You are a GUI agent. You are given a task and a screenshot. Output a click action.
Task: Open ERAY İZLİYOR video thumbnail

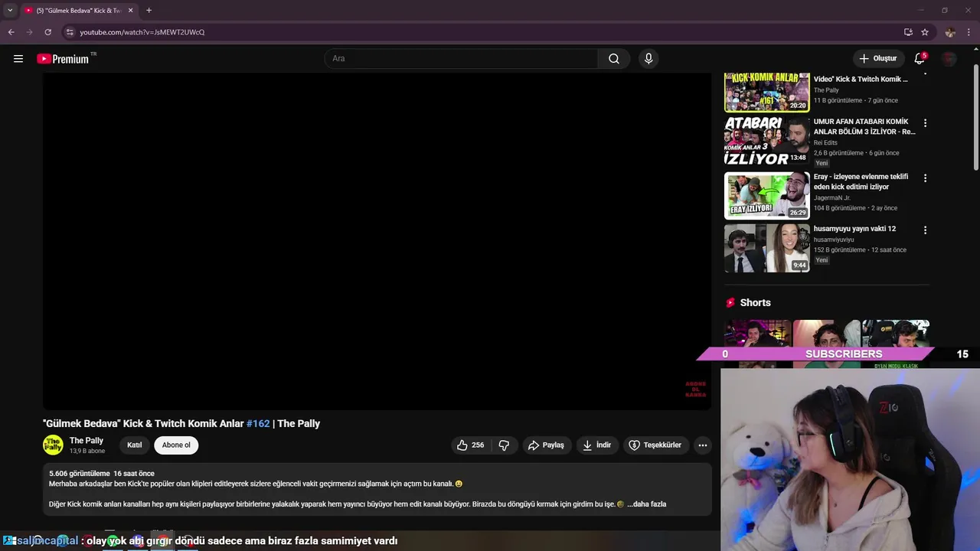766,196
